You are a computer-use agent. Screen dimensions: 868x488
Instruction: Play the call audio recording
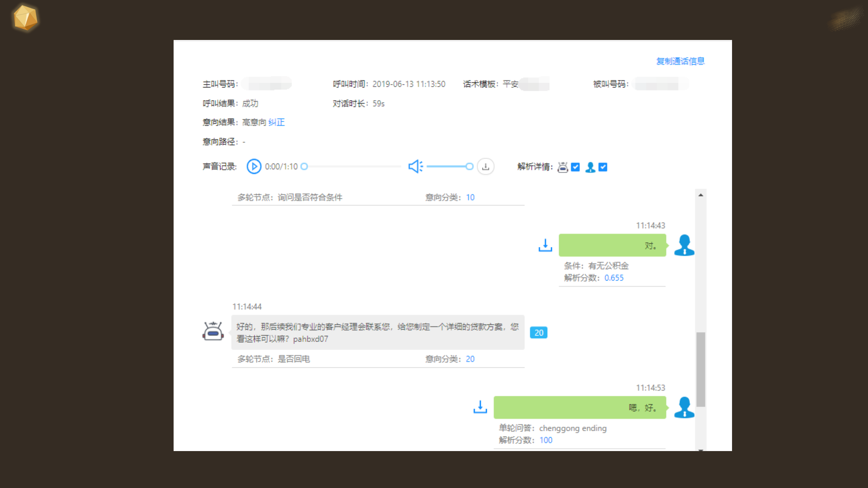(x=254, y=166)
